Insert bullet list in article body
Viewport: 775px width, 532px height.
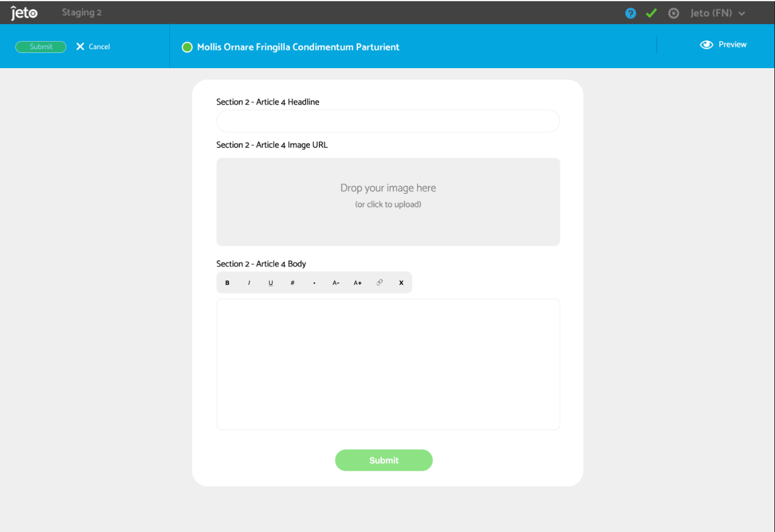point(315,283)
